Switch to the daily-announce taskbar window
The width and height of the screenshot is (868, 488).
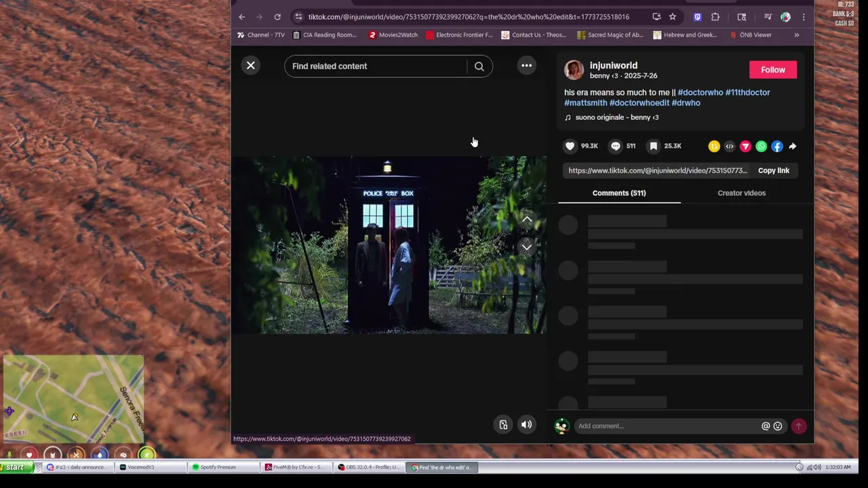pyautogui.click(x=77, y=467)
